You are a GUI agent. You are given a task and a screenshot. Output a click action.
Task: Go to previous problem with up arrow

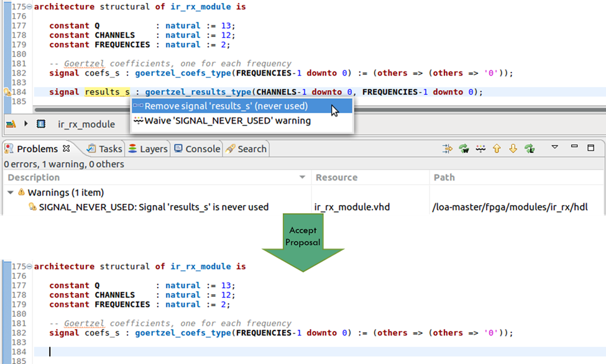coord(497,148)
